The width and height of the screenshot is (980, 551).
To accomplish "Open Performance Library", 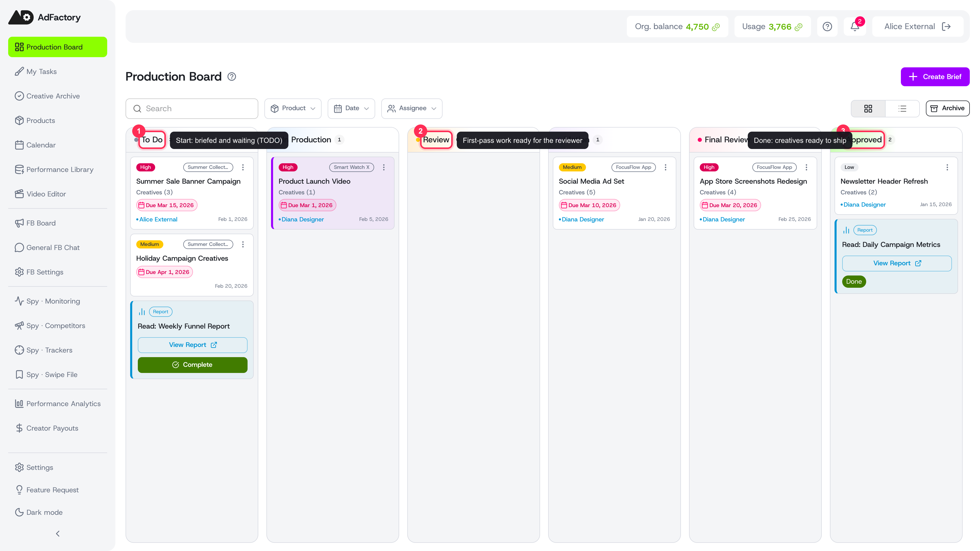I will (57, 170).
